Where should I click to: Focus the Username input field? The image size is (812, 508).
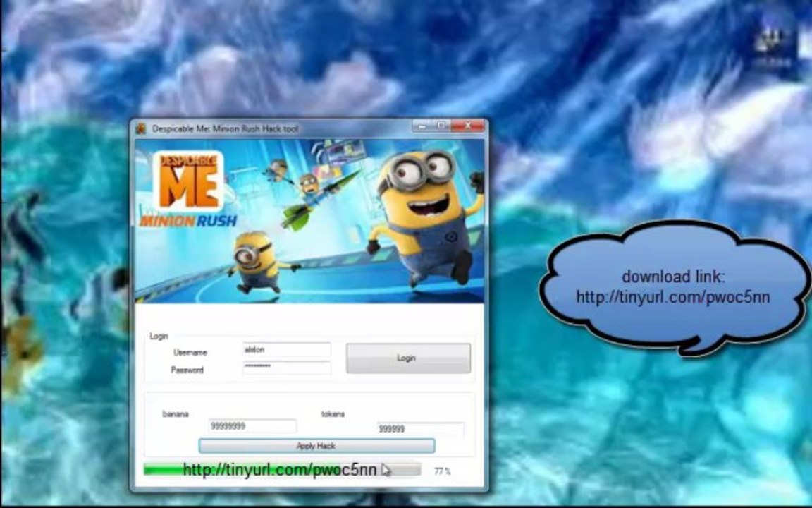coord(286,350)
